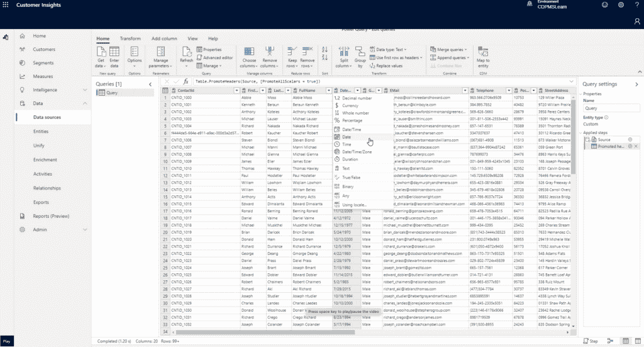Open Data type: Text dropdown

pos(388,49)
